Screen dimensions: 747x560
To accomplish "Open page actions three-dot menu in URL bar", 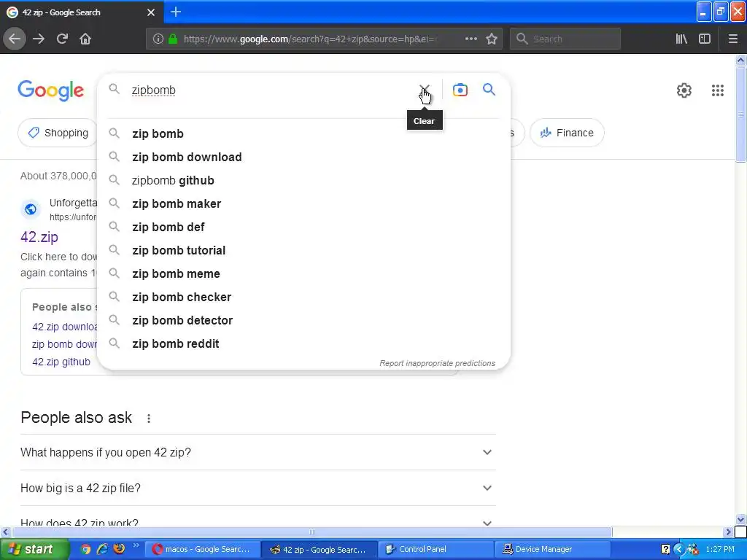I will coord(471,39).
